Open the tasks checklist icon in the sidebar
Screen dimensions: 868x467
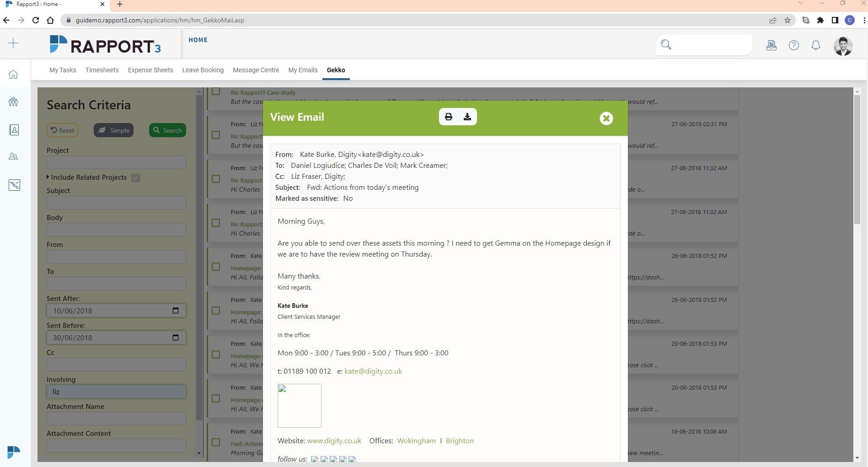point(14,185)
